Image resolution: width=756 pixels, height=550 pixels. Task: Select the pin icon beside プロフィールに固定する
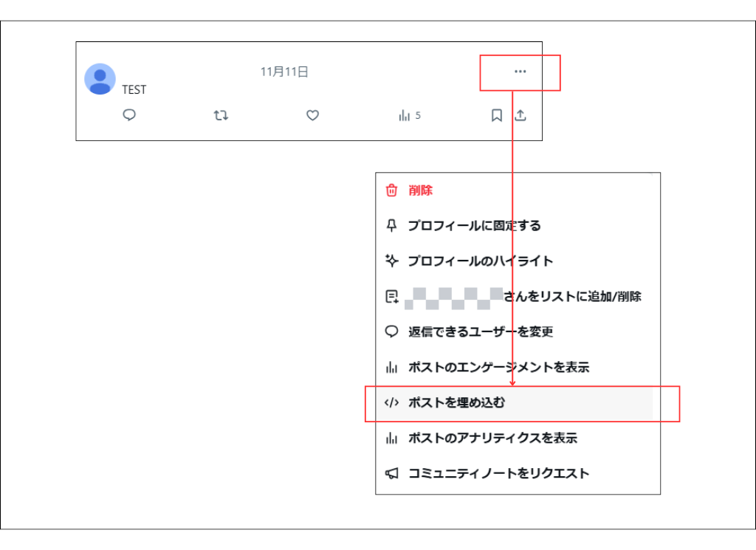tap(391, 225)
